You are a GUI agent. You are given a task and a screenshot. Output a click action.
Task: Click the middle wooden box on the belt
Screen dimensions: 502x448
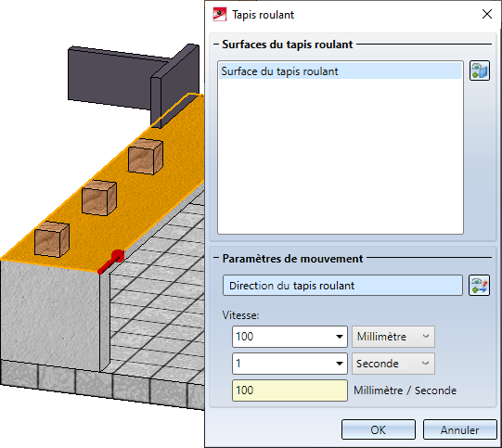click(99, 198)
